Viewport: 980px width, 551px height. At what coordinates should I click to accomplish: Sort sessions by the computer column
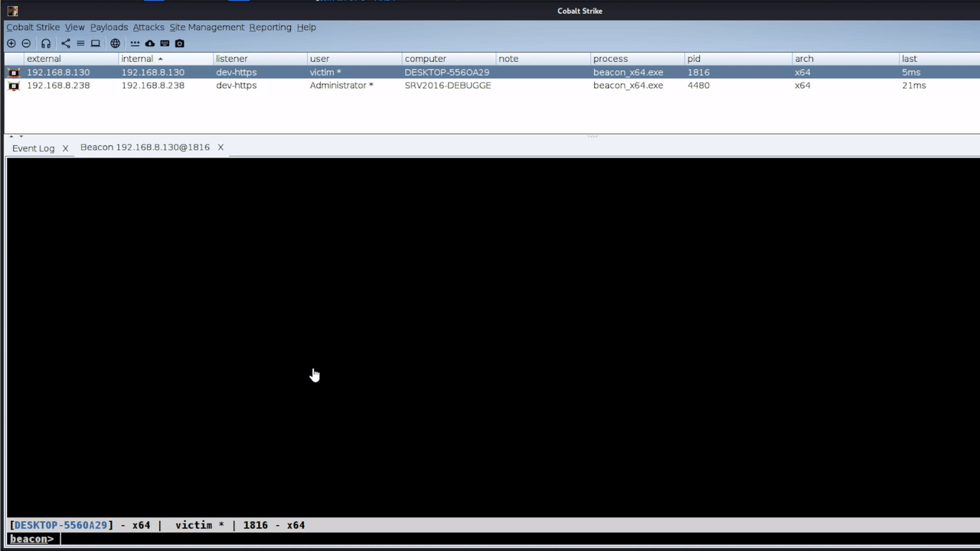[x=449, y=59]
